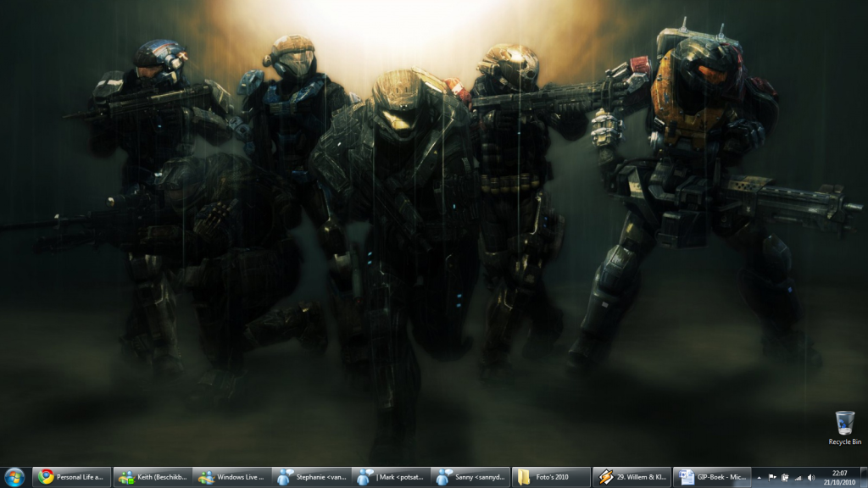Open the Windows Start menu orb

14,477
